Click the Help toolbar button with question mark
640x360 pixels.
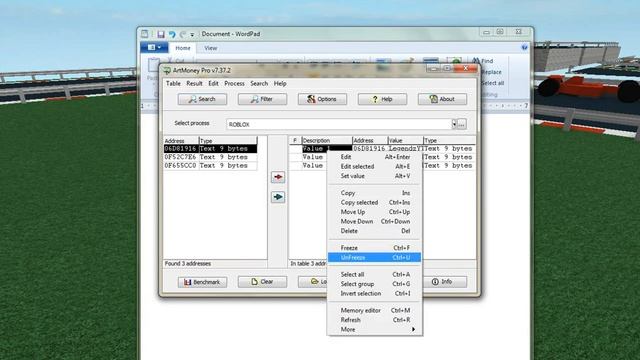tap(382, 99)
